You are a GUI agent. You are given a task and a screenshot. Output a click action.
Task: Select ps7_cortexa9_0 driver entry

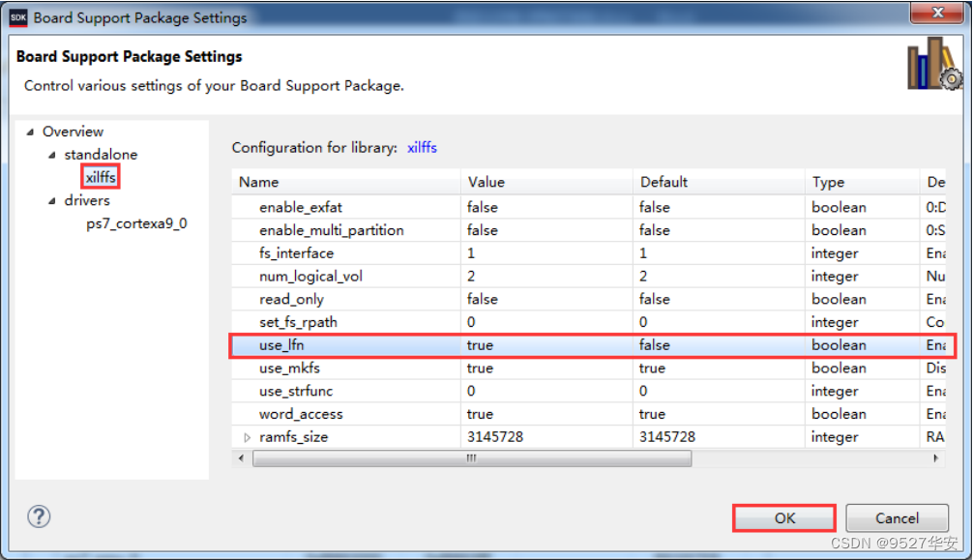tap(136, 223)
